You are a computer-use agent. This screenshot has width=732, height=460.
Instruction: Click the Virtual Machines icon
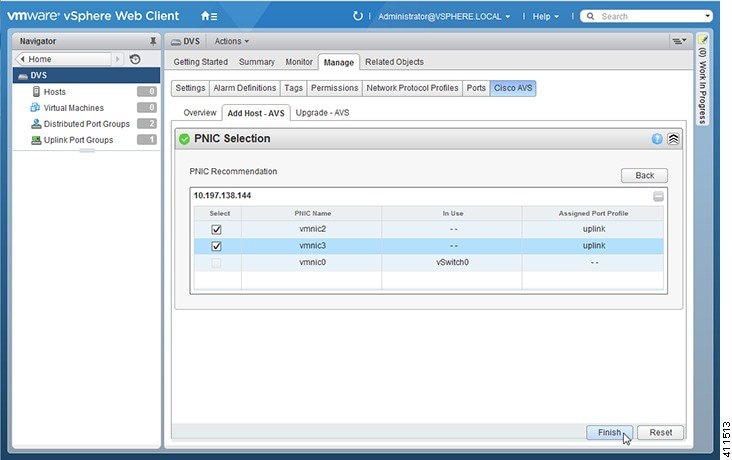35,108
